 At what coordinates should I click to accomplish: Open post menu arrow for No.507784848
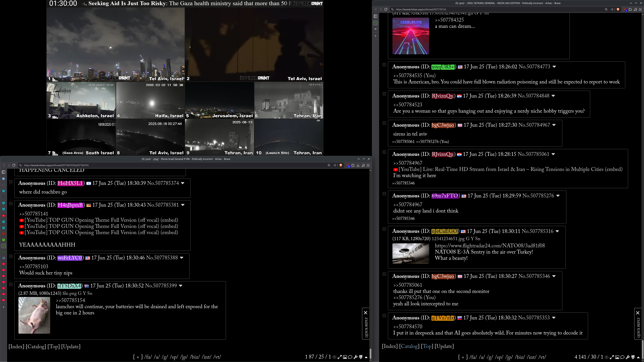click(553, 96)
